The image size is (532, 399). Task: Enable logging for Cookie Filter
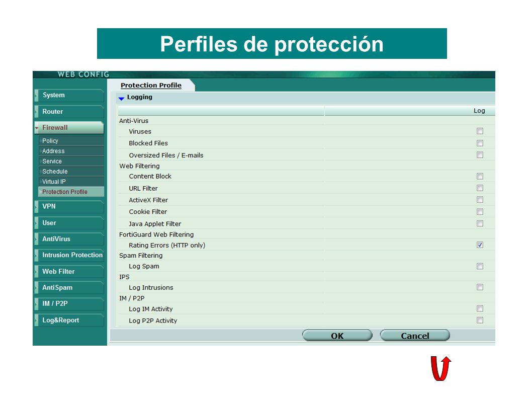coord(480,211)
